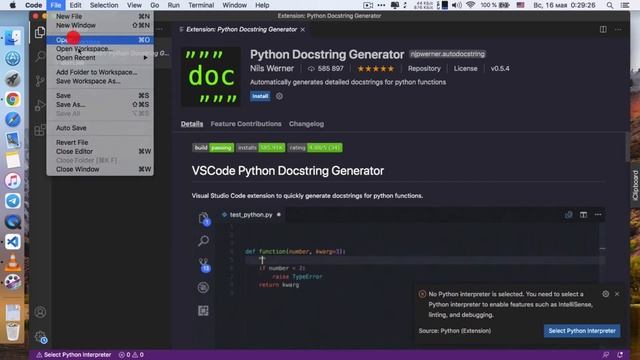
Task: Open Telegram from the dock
Action: [13, 201]
